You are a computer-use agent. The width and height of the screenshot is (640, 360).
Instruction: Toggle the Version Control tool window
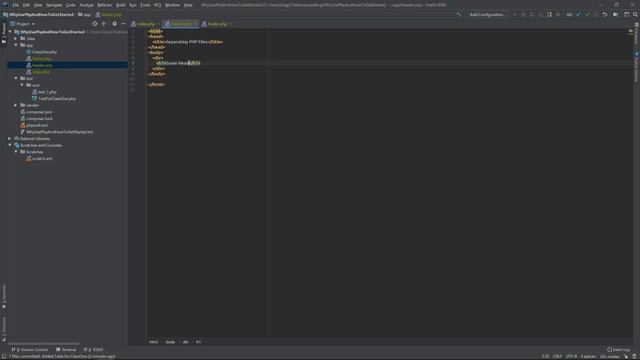coord(30,350)
